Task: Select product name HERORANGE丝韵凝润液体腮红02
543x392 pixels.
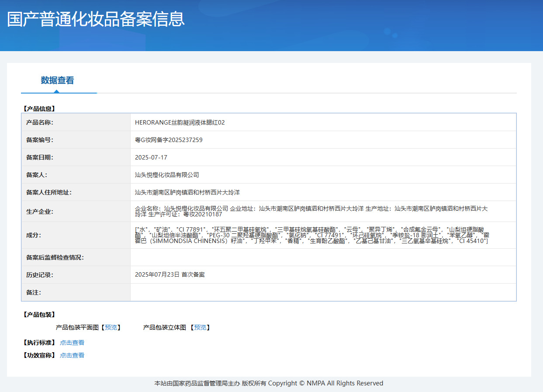Action: (x=180, y=122)
